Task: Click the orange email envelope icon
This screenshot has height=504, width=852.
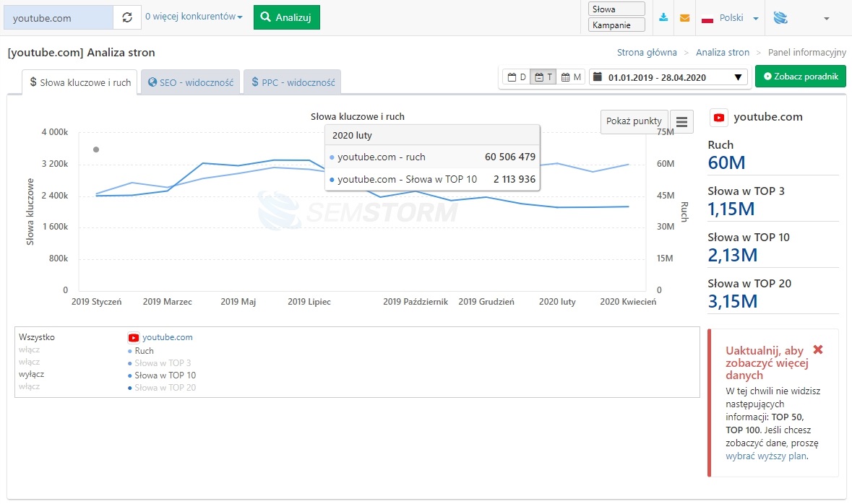Action: point(684,18)
